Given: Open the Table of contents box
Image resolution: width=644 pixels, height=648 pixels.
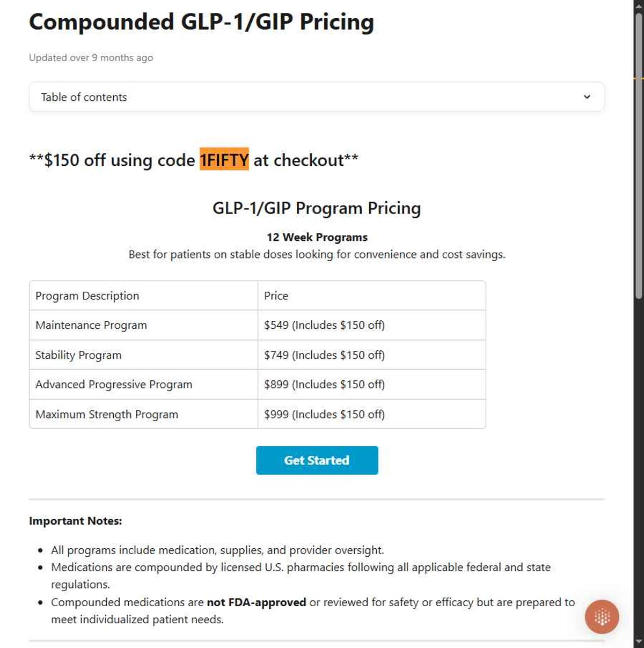Looking at the screenshot, I should (x=317, y=97).
